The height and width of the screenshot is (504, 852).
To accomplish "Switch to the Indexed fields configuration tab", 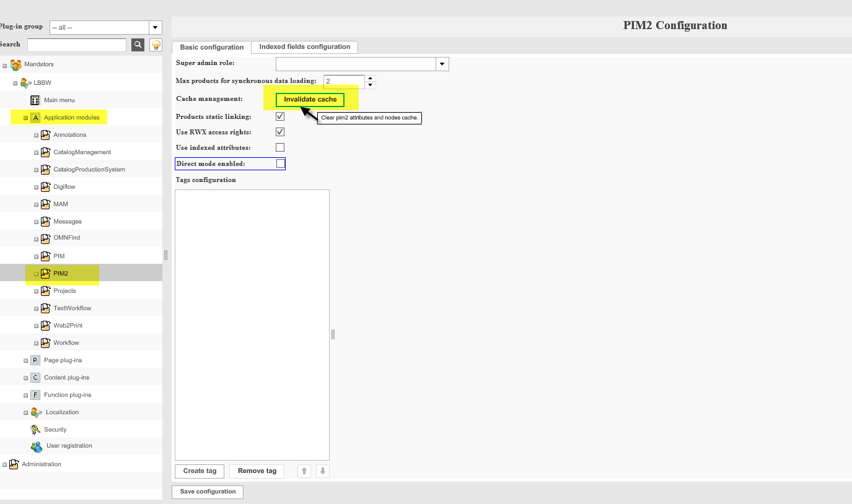I will [304, 47].
